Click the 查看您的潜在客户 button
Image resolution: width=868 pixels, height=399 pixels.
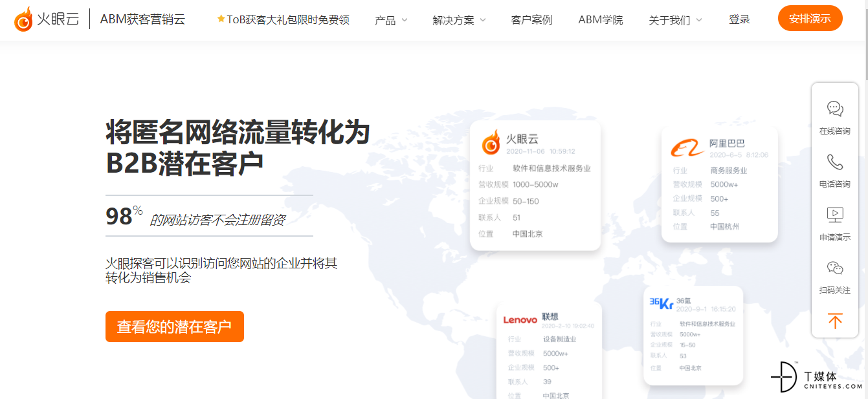[x=175, y=327]
